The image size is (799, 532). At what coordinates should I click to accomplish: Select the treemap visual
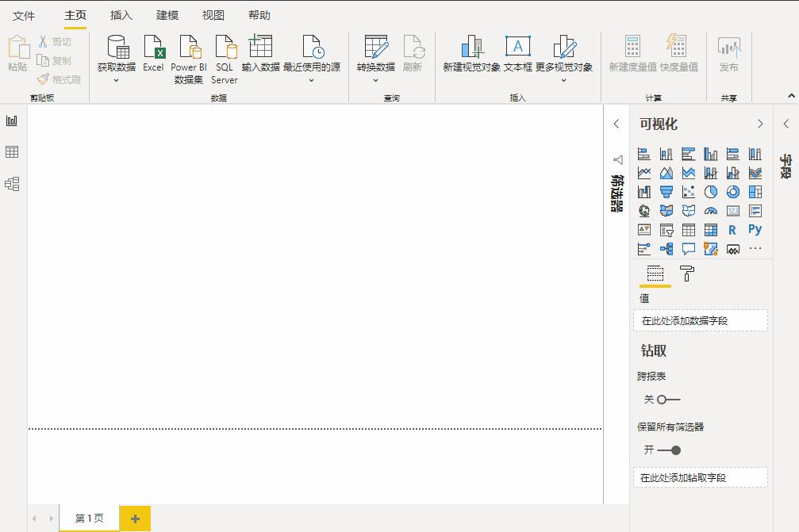tap(755, 191)
